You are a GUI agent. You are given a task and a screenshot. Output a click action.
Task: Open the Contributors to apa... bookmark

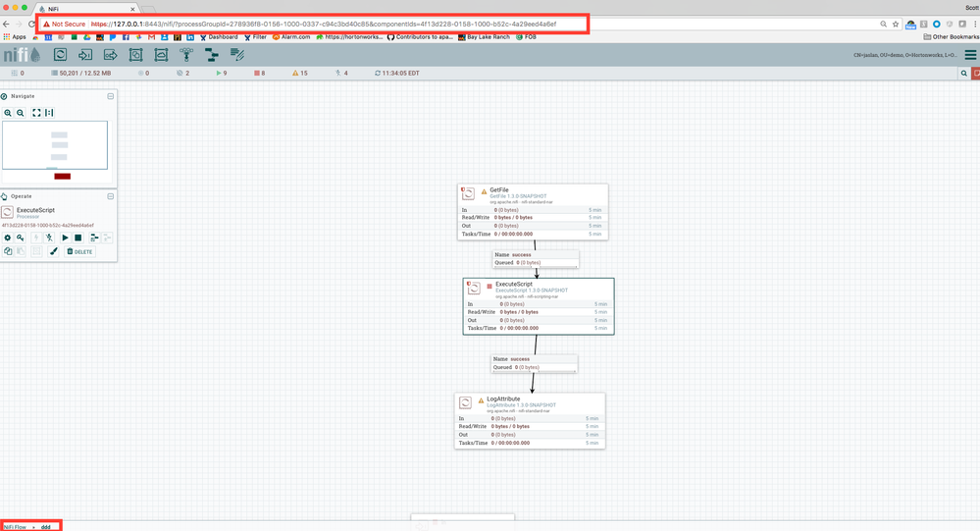pyautogui.click(x=420, y=37)
